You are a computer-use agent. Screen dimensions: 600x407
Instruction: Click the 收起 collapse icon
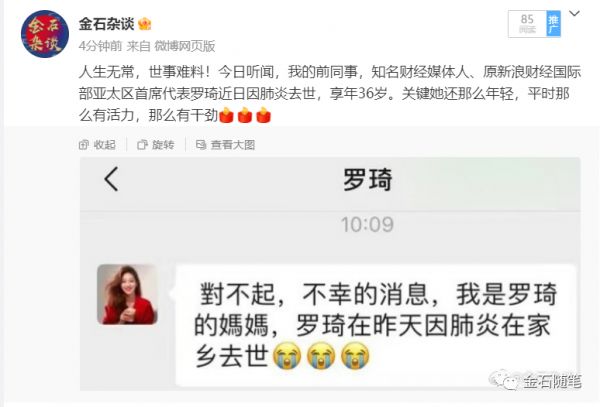coord(84,145)
